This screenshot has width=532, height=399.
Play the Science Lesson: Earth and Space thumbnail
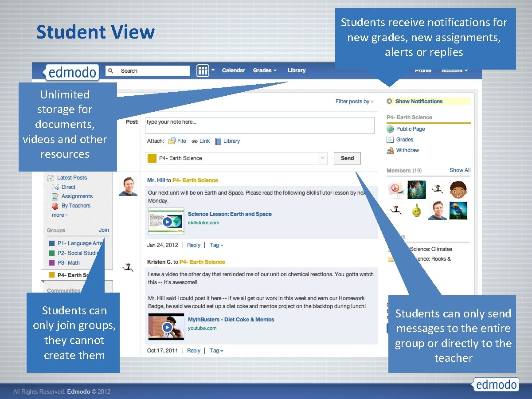166,221
